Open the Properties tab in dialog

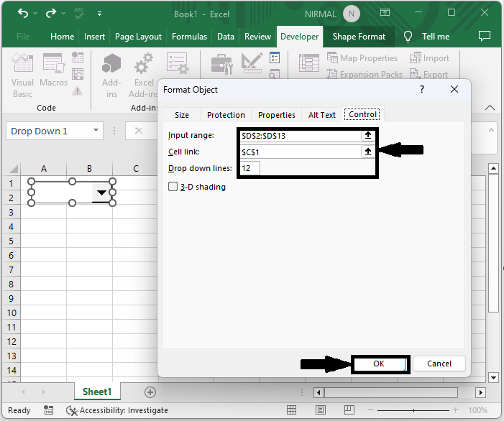(276, 115)
